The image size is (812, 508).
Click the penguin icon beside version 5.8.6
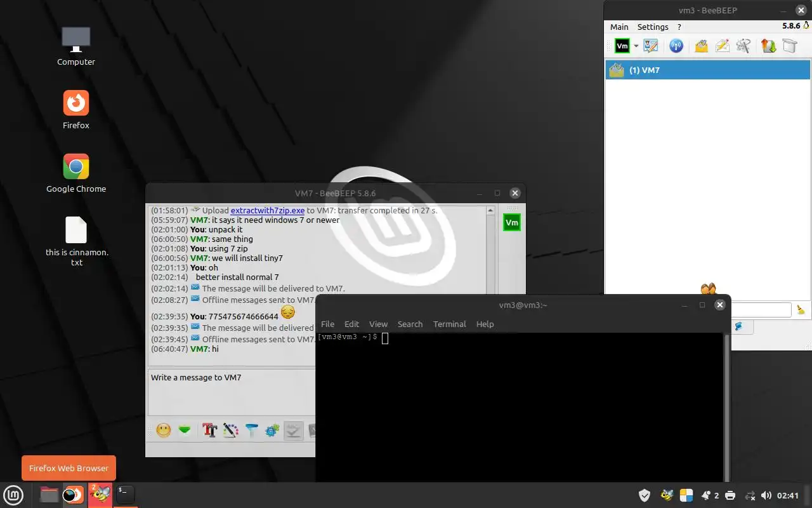coord(806,26)
